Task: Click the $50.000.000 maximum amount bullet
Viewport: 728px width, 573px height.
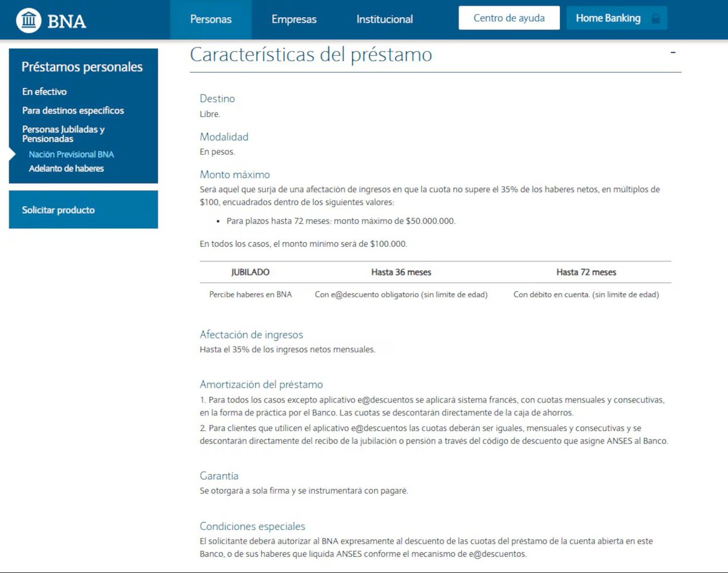Action: pyautogui.click(x=341, y=221)
